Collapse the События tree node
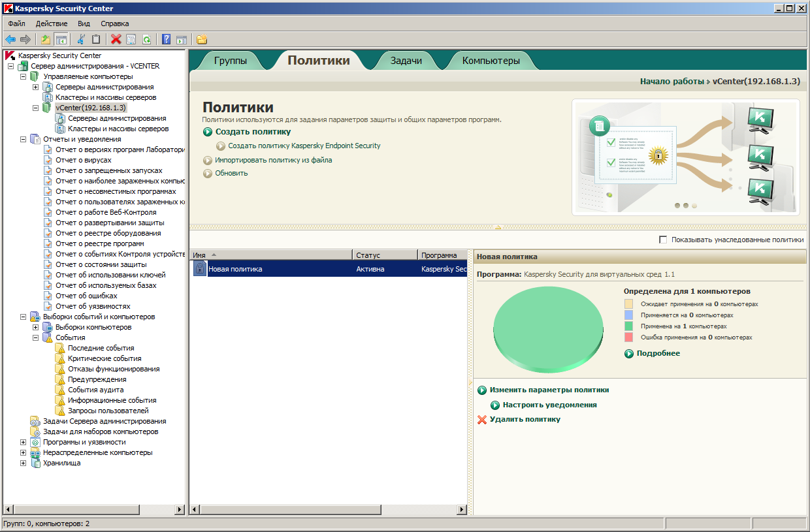810x532 pixels. [35, 337]
